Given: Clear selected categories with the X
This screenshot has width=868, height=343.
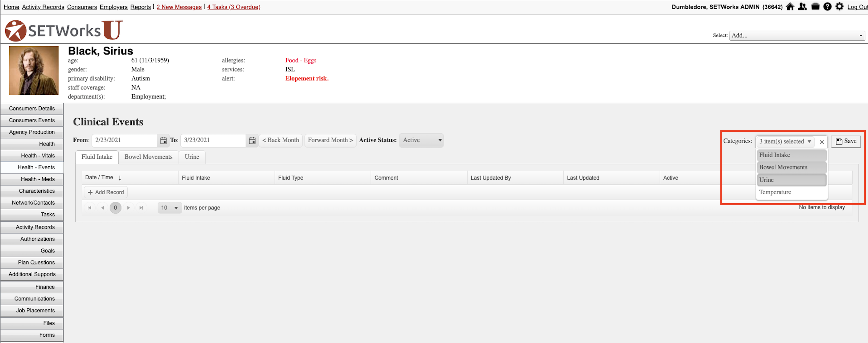Looking at the screenshot, I should [x=822, y=142].
